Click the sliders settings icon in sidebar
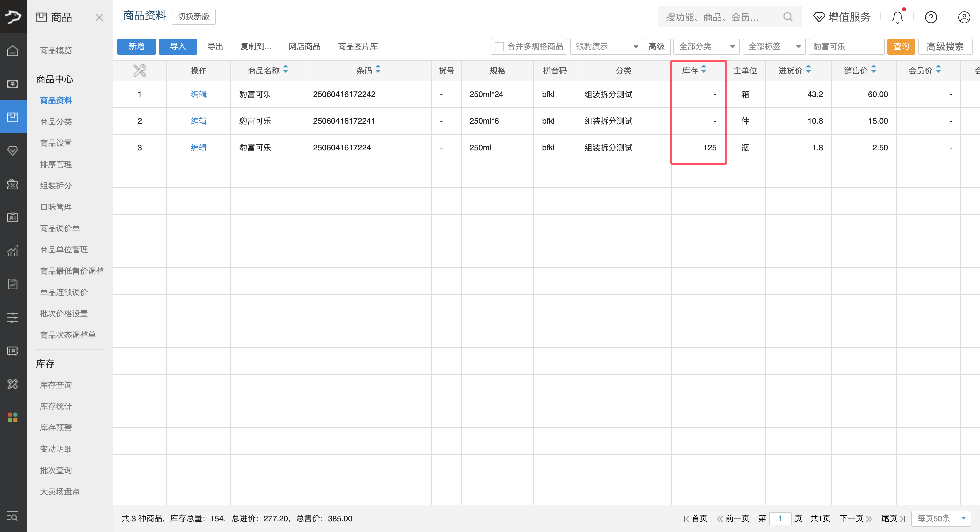Screen dimensions: 980x532 click(x=13, y=317)
